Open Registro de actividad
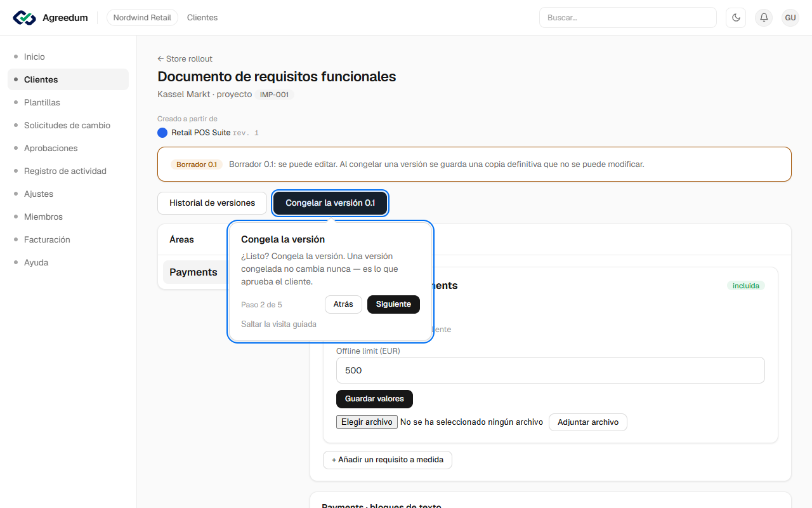The image size is (812, 508). pyautogui.click(x=68, y=171)
